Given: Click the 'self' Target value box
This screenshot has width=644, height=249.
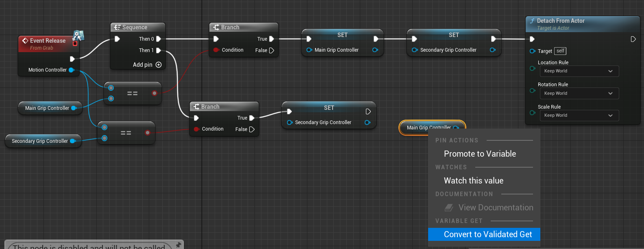Looking at the screenshot, I should [560, 51].
